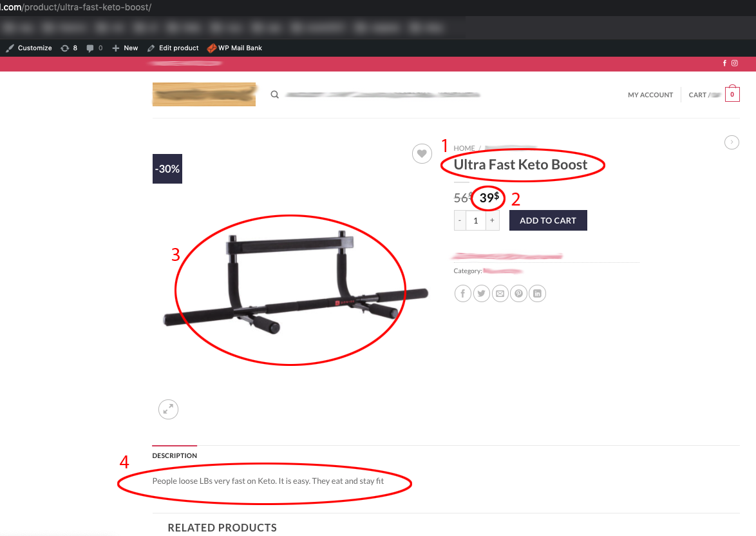Decrease quantity with minus button
The image size is (756, 536).
click(460, 220)
